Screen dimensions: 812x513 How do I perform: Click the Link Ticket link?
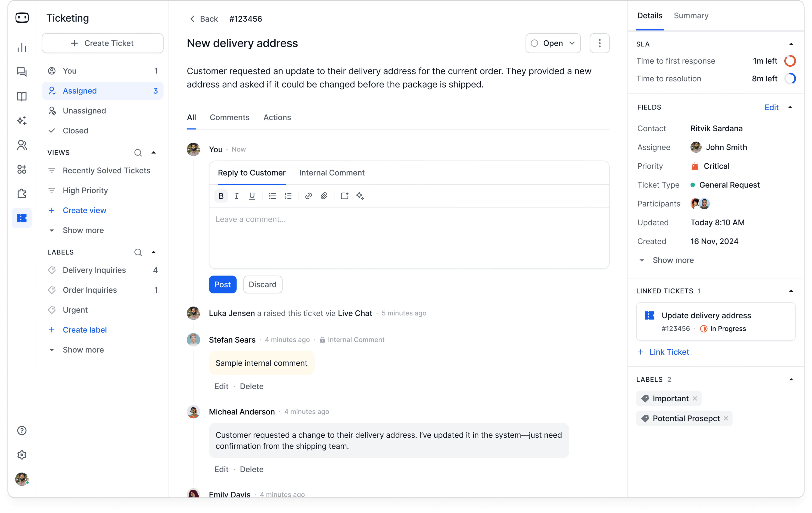[669, 352]
